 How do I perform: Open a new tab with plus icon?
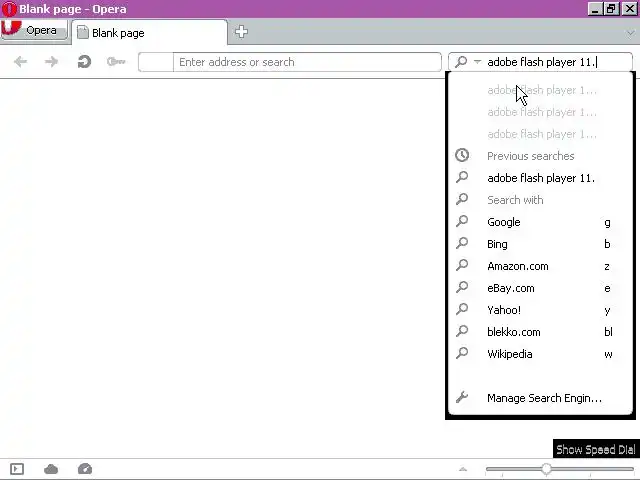tap(241, 31)
